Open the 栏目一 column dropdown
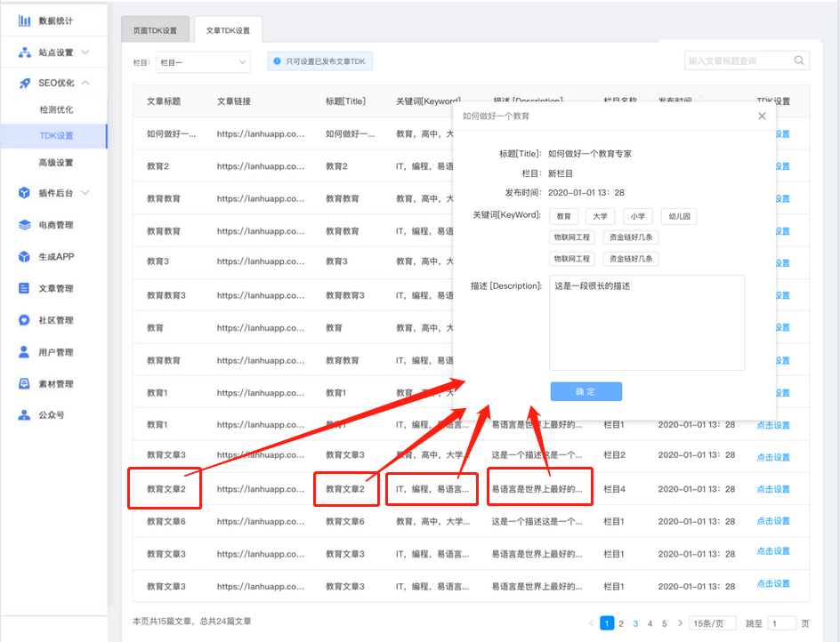Image resolution: width=840 pixels, height=642 pixels. [203, 62]
